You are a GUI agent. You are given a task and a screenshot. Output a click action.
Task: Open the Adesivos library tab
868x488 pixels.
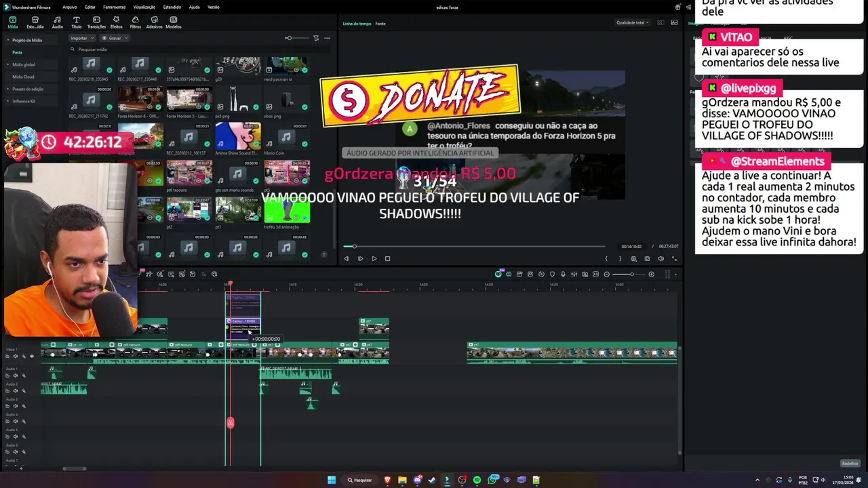tap(154, 22)
